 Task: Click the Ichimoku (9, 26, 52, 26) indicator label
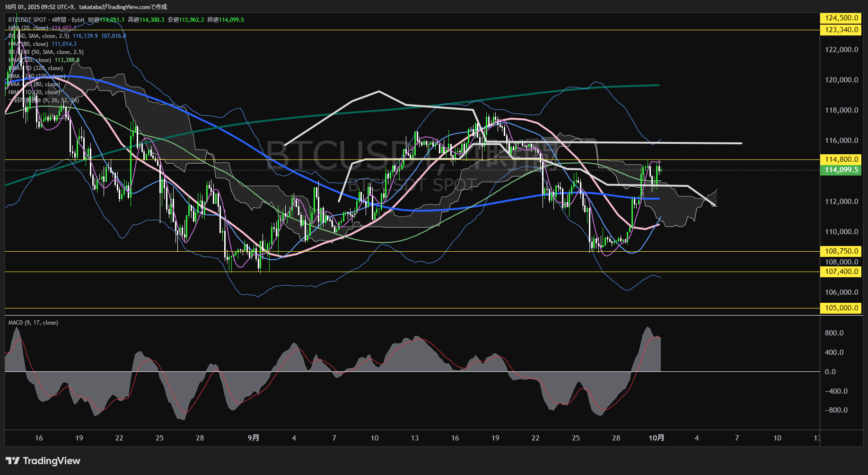44,100
